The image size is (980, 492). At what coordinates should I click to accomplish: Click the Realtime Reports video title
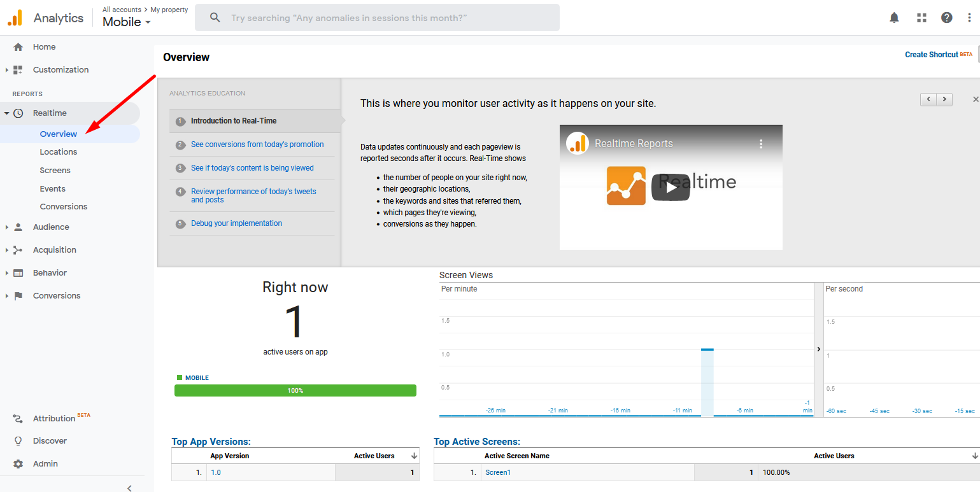click(634, 144)
